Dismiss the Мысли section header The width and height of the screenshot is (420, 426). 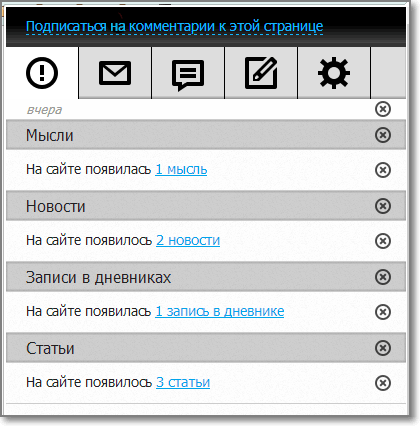383,135
